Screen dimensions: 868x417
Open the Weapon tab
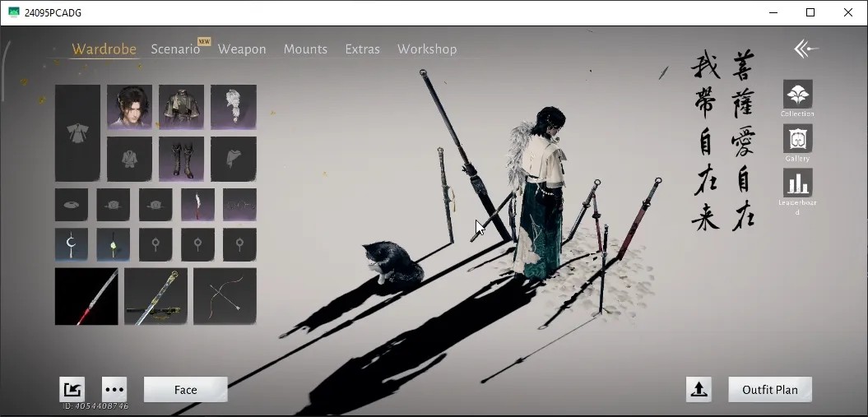[242, 49]
